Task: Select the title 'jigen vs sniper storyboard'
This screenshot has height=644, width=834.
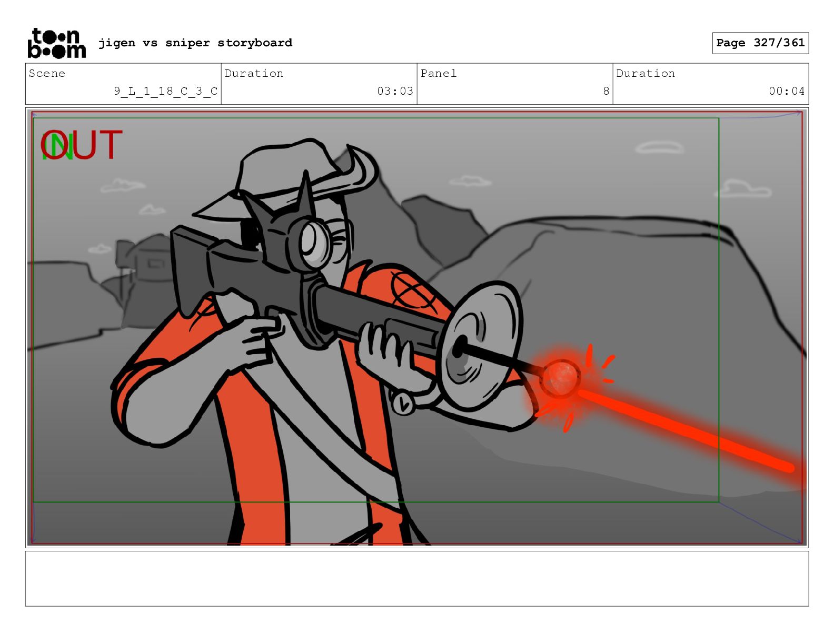Action: (x=195, y=43)
